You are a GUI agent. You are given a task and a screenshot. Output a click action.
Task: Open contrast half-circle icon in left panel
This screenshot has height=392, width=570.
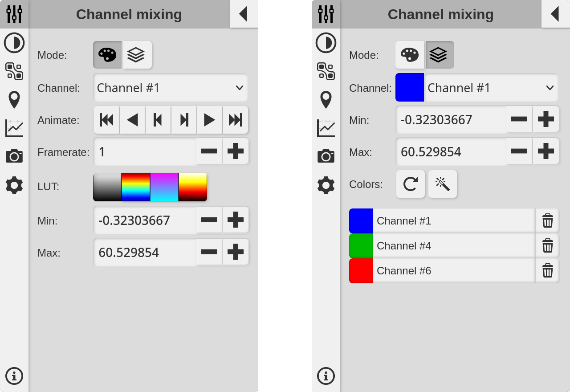coord(14,43)
